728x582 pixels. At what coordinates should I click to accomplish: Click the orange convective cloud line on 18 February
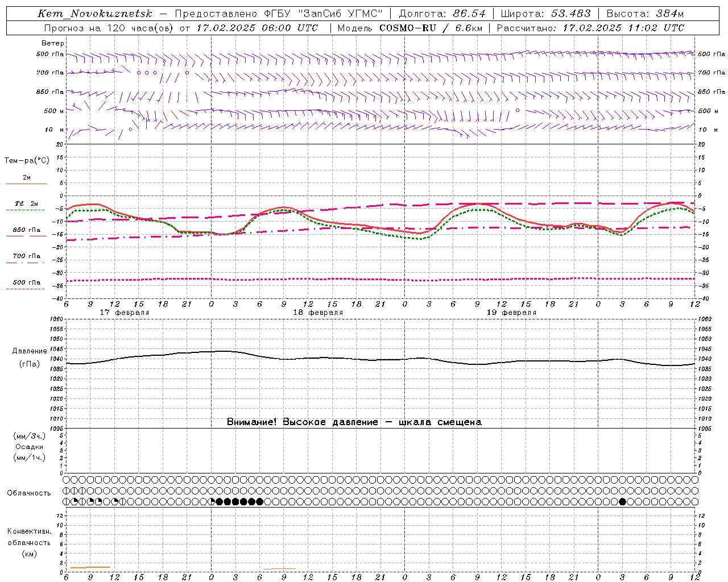[x=280, y=568]
